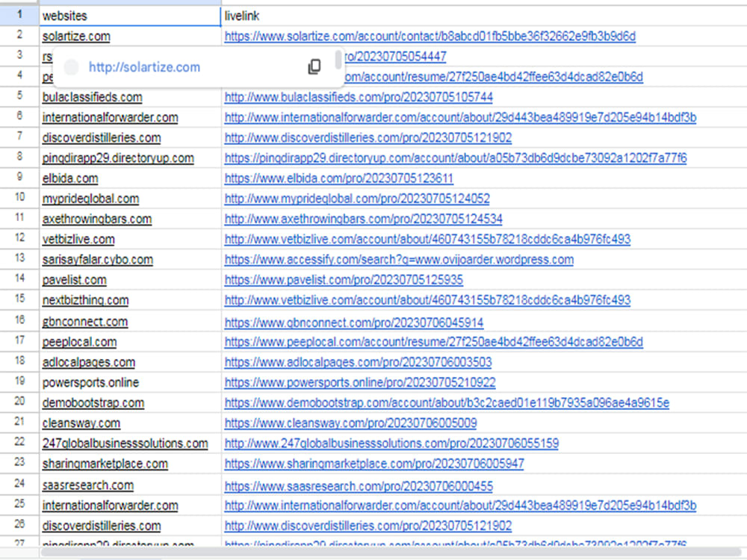
Task: Open the axethrowingbars.com pro livelink
Action: [363, 219]
